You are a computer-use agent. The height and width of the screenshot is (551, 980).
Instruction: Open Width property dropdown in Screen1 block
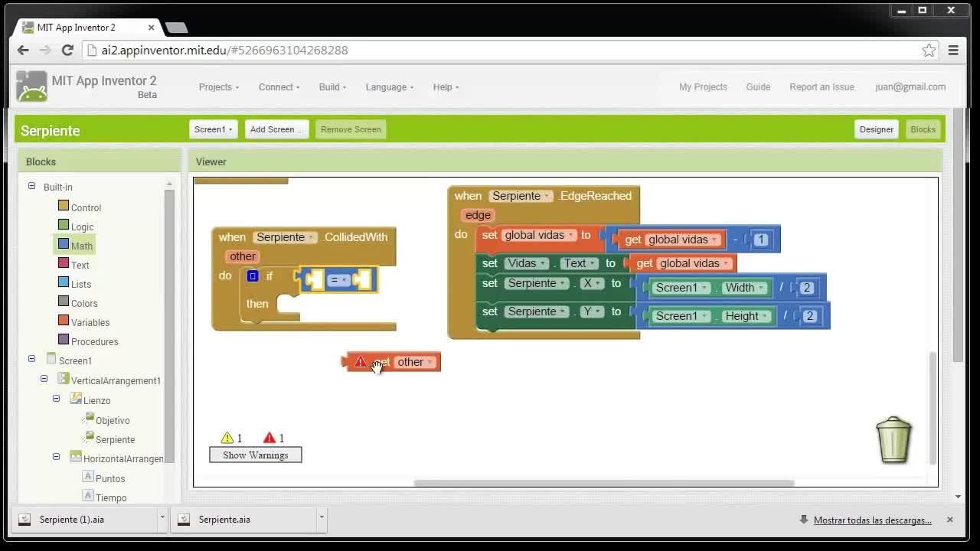(x=746, y=288)
